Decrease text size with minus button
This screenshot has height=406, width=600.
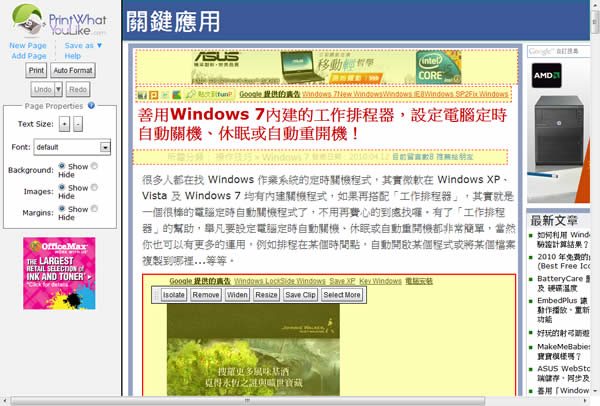tap(78, 124)
